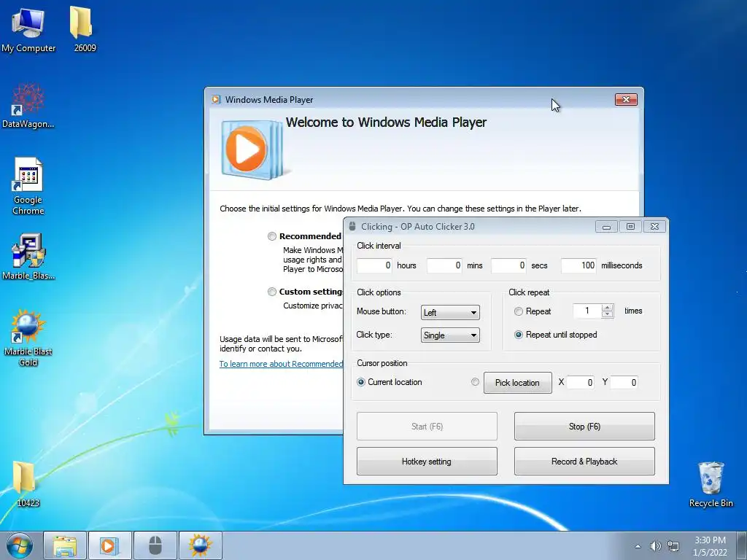Close the OP Auto Clicker window

[654, 227]
